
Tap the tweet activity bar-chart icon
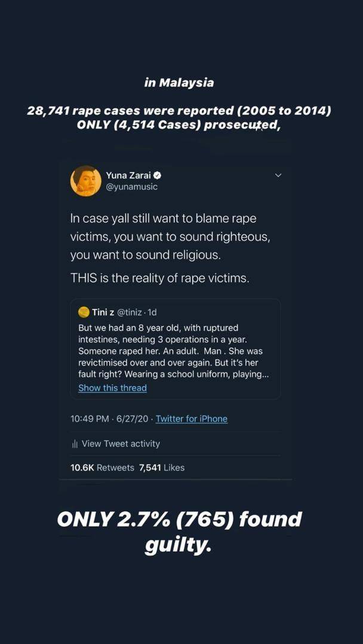[x=75, y=444]
